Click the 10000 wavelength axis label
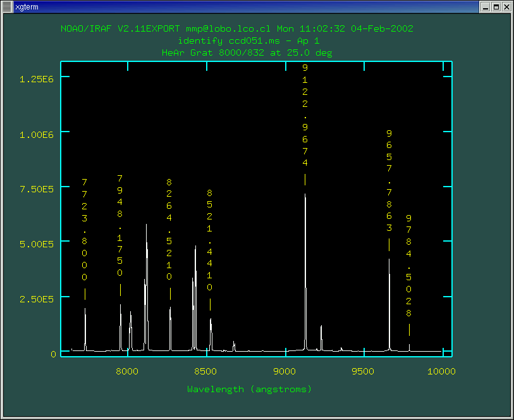Image resolution: width=514 pixels, height=420 pixels. pyautogui.click(x=441, y=371)
